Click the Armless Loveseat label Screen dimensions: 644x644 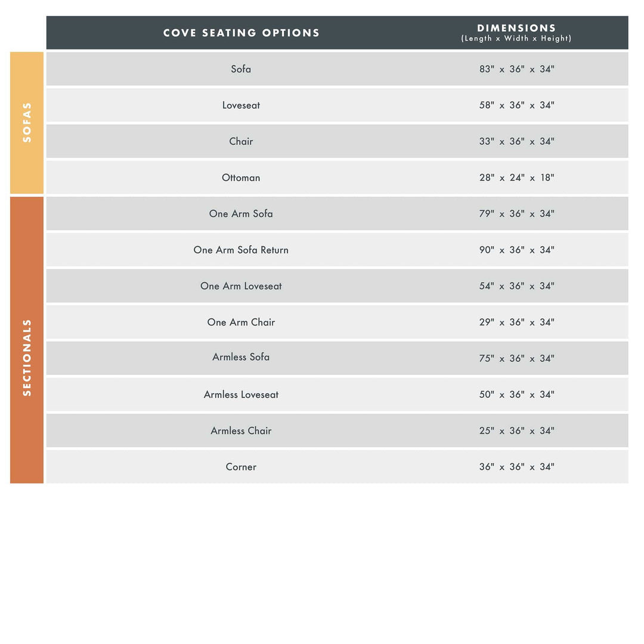point(241,394)
